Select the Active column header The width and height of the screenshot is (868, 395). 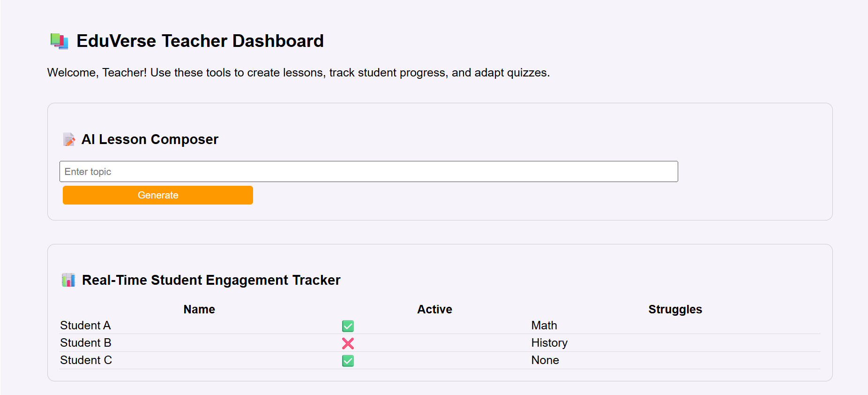click(435, 309)
